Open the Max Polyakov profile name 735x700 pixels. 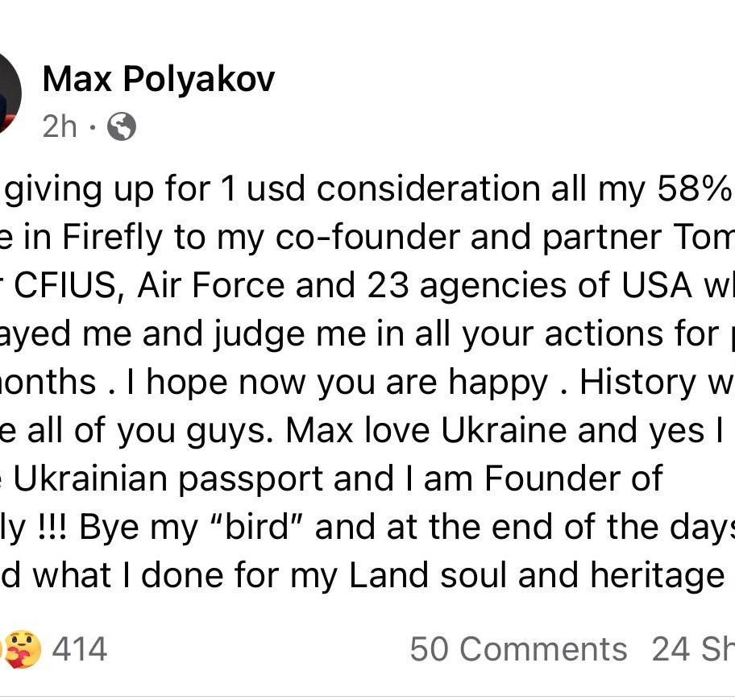pos(159,79)
